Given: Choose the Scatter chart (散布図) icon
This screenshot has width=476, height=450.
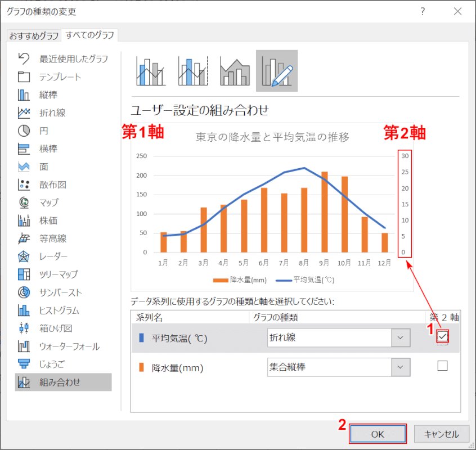Looking at the screenshot, I should 24,184.
